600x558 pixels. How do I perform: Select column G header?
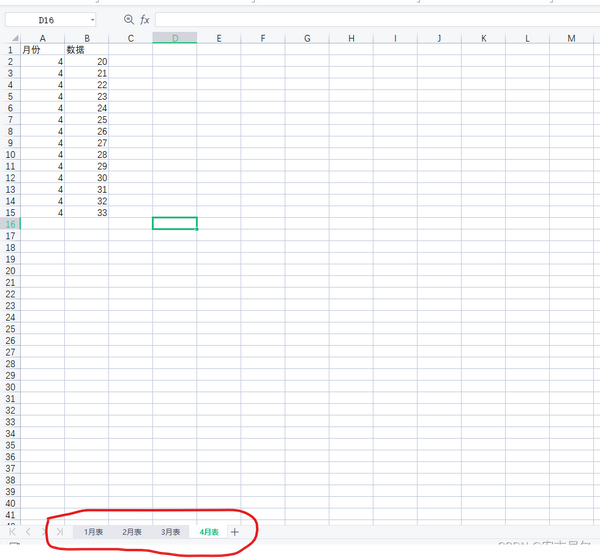(307, 38)
